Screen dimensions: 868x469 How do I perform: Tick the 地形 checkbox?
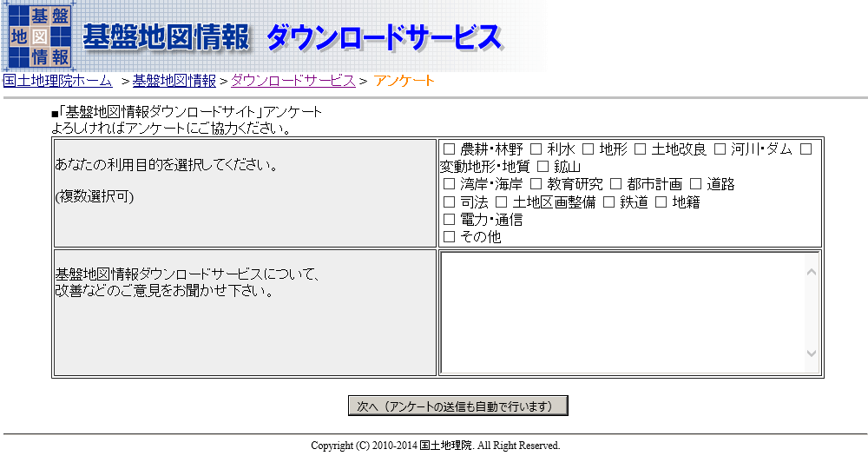click(x=588, y=149)
